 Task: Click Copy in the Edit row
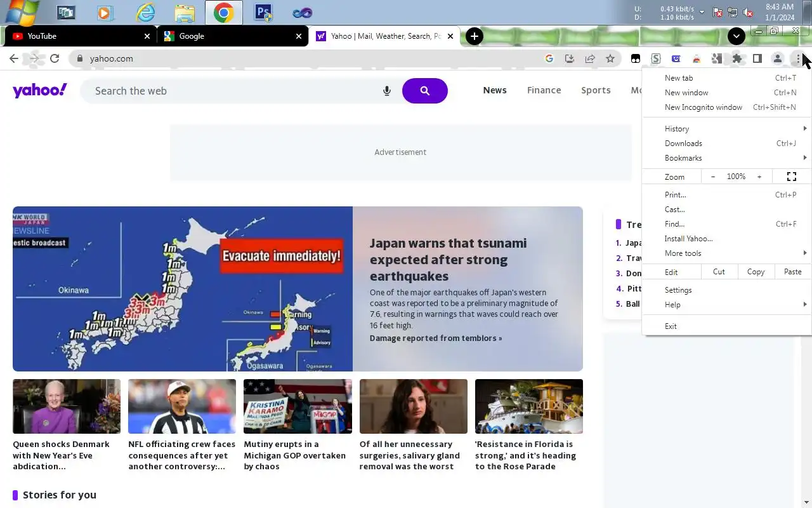(756, 272)
